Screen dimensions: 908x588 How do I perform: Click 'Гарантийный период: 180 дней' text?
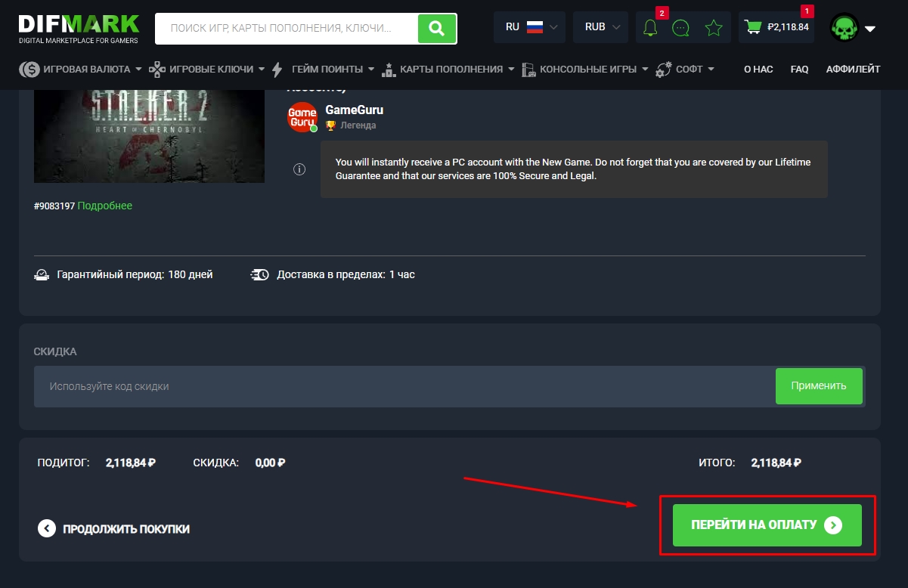135,274
